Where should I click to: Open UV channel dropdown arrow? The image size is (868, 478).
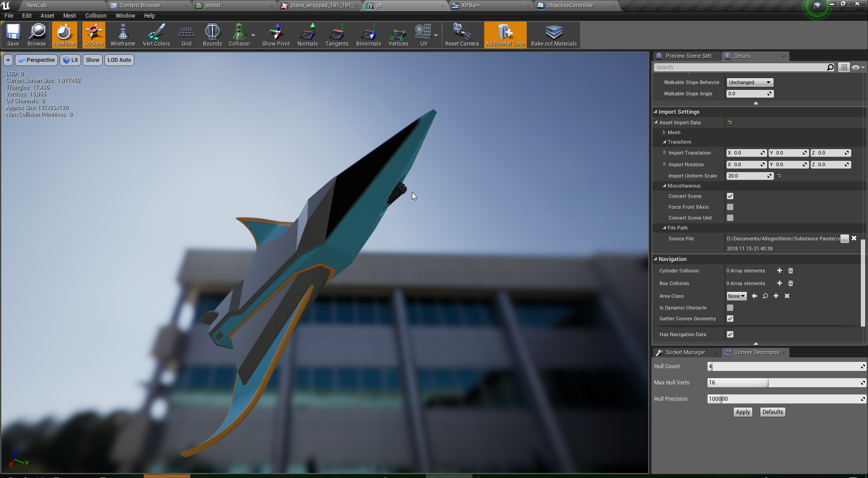[436, 35]
